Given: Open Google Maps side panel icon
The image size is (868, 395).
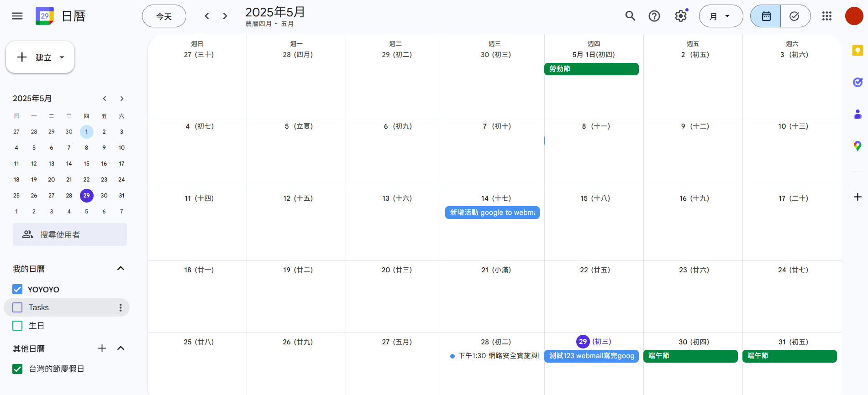Looking at the screenshot, I should coord(857,146).
